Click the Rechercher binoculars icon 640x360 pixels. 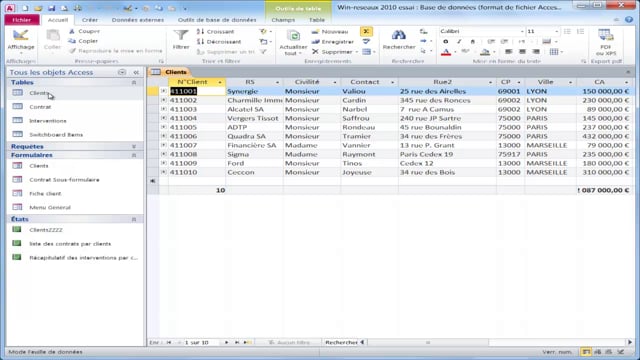398,36
